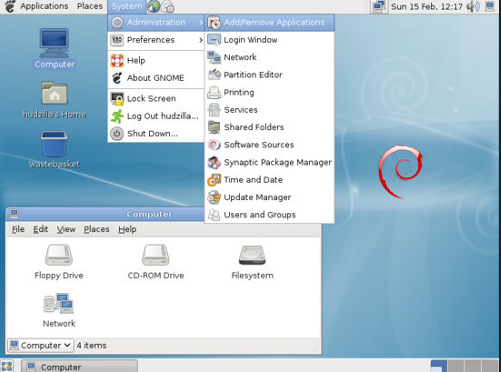
Task: Open View menu in Computer window
Action: coord(66,229)
